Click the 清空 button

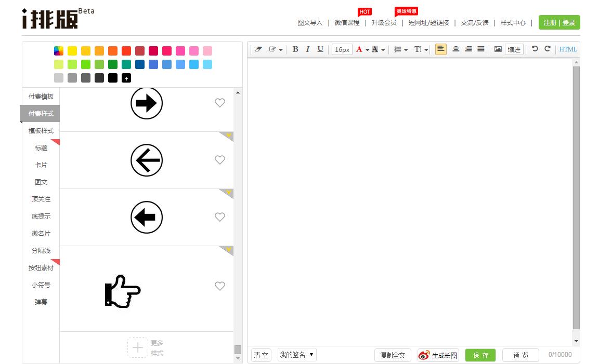(262, 355)
